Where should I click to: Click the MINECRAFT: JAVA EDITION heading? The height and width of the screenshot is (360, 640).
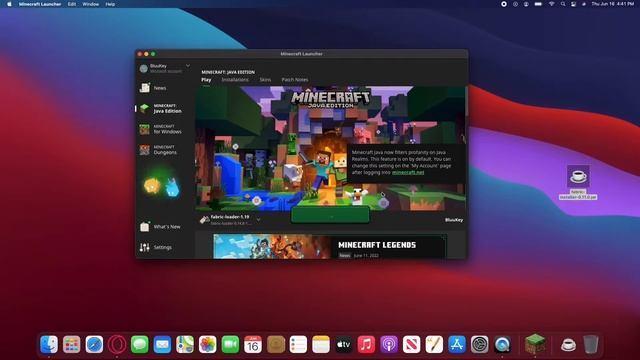[228, 72]
